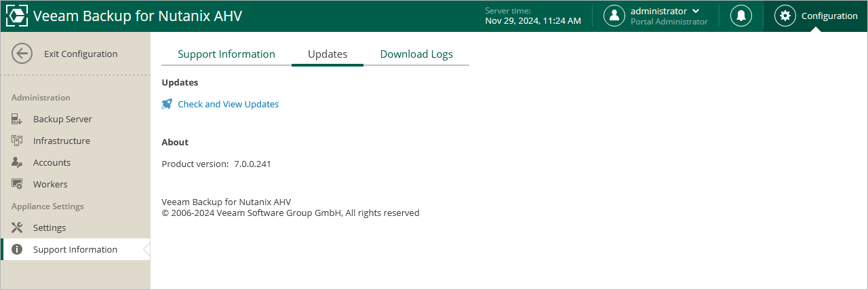Click the Accounts key-user icon
Image resolution: width=868 pixels, height=290 pixels.
18,162
